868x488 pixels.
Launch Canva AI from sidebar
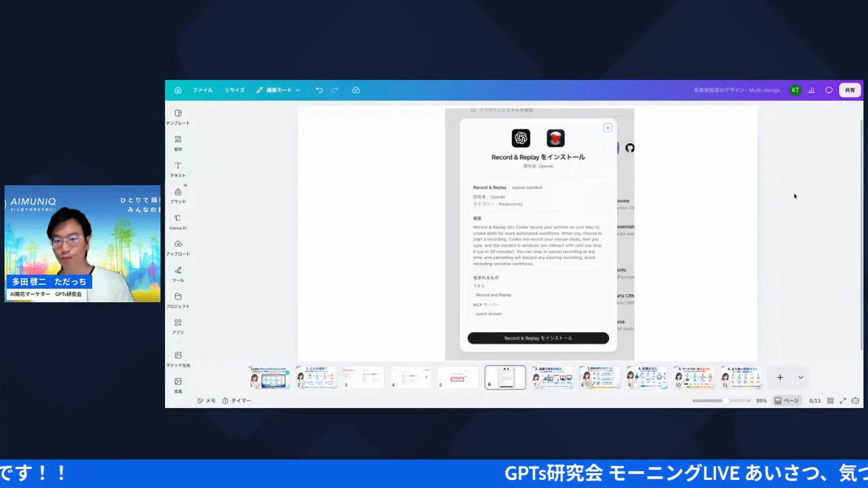178,222
